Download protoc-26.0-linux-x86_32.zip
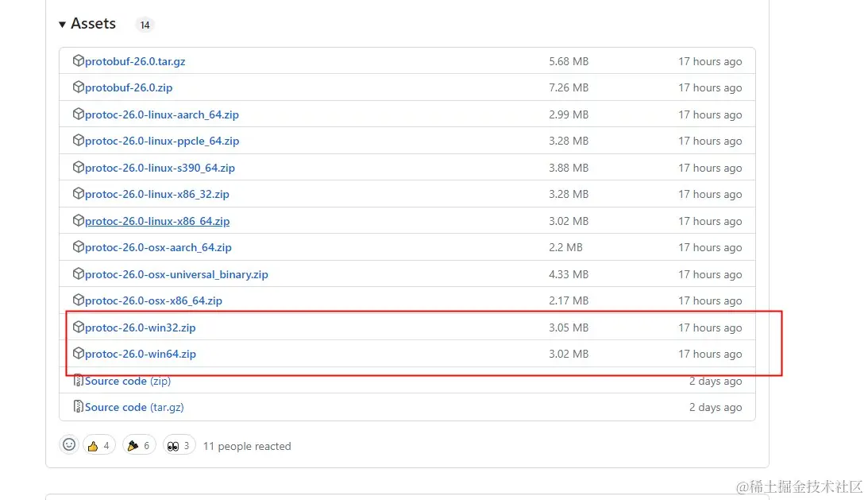This screenshot has width=868, height=500. tap(156, 194)
